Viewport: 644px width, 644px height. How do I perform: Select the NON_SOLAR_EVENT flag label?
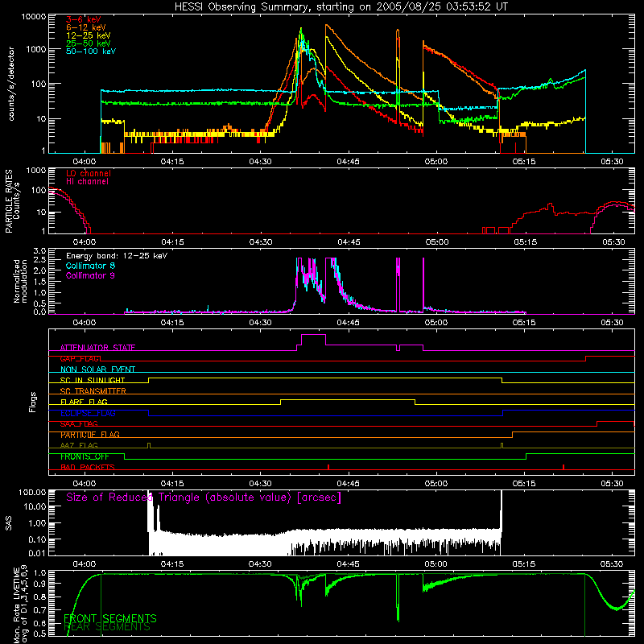coord(97,369)
